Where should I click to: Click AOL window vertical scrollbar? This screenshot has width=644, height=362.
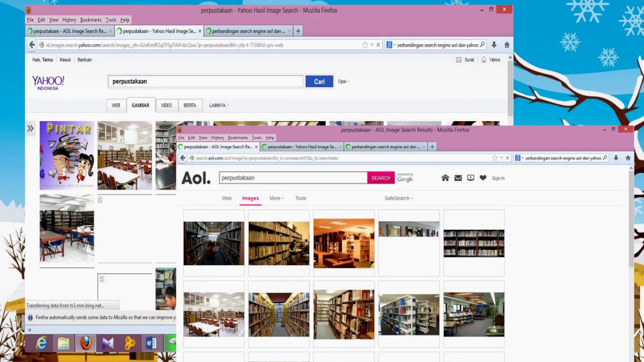point(632,219)
